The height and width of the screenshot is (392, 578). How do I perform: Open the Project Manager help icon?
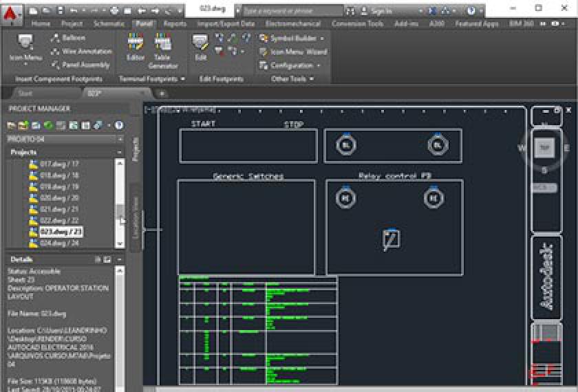click(x=118, y=125)
